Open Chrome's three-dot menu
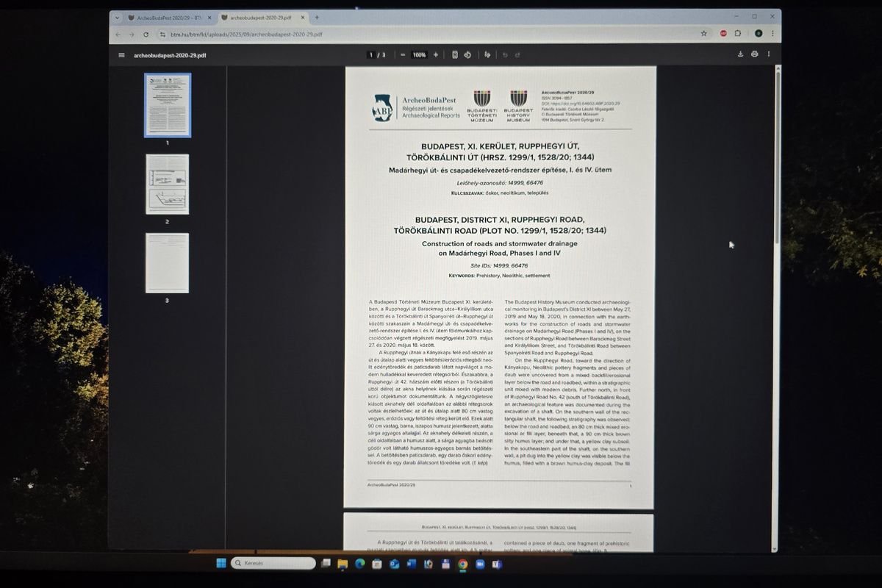Viewport: 882px width, 588px height. point(772,34)
